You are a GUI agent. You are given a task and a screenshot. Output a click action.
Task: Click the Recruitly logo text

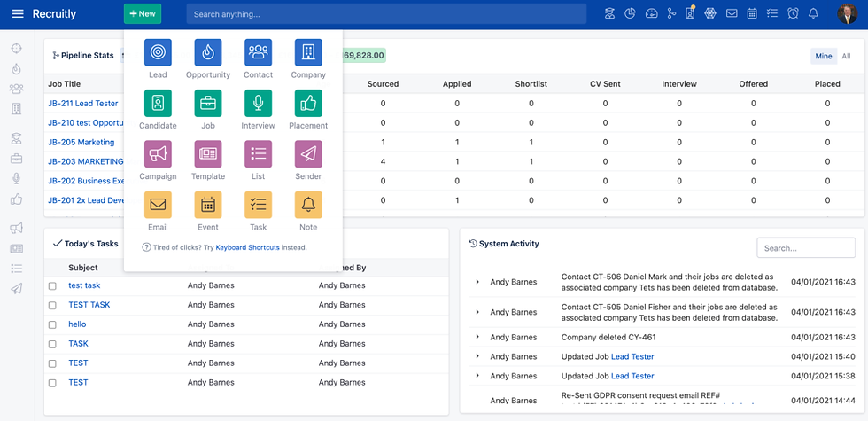pyautogui.click(x=54, y=14)
